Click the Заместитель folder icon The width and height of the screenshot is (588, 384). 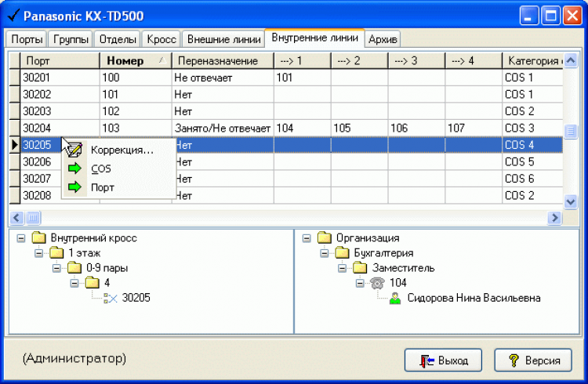[x=360, y=267]
